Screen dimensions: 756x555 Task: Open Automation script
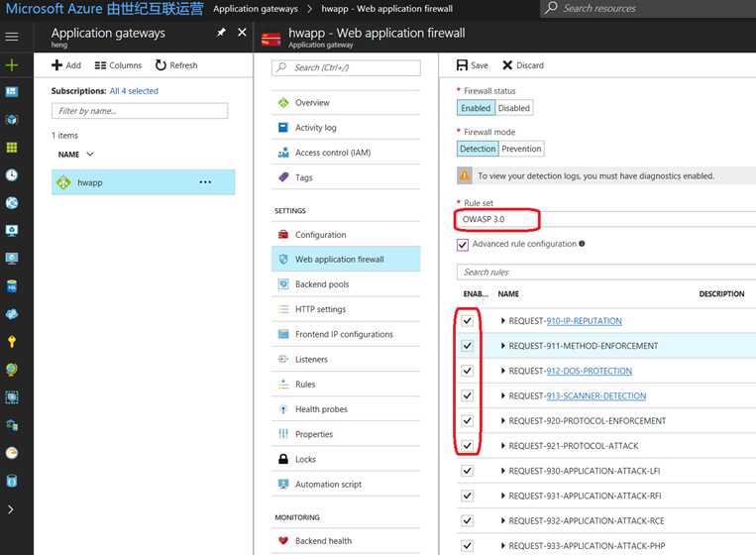tap(346, 484)
